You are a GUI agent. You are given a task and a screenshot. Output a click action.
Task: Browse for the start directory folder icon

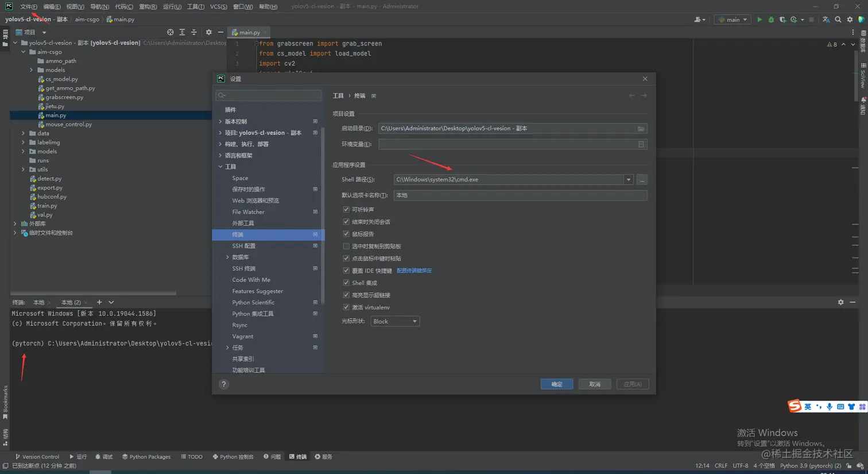point(641,129)
